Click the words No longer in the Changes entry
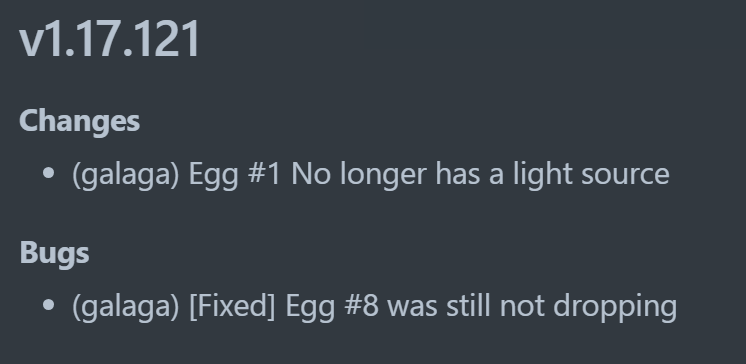Screen dimensions: 746x364 click(x=359, y=174)
